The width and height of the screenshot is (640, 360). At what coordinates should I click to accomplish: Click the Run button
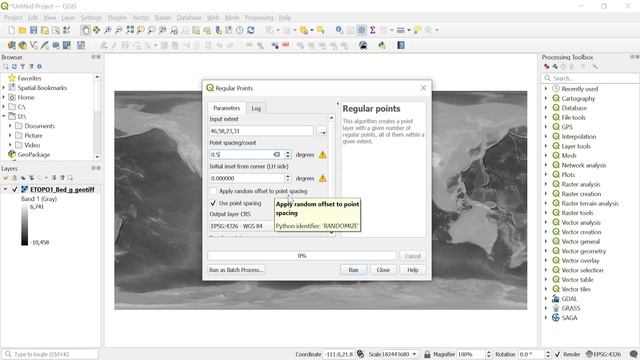(x=353, y=270)
